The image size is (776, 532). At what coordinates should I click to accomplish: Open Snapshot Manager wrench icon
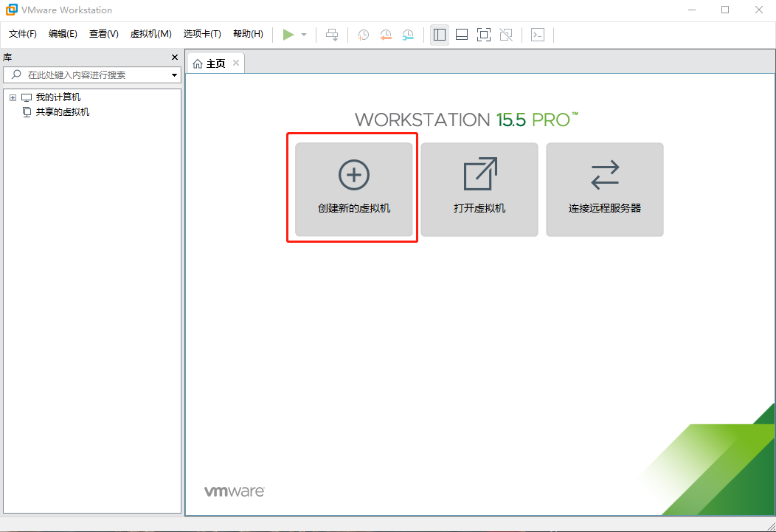coord(408,35)
